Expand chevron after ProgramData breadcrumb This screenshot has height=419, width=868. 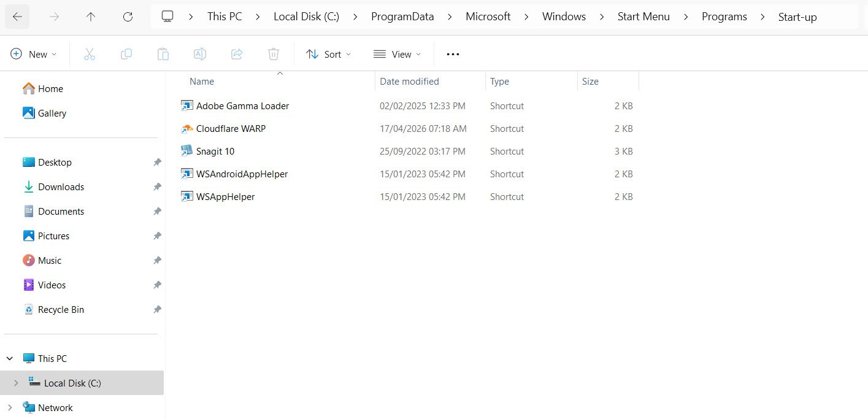[450, 17]
